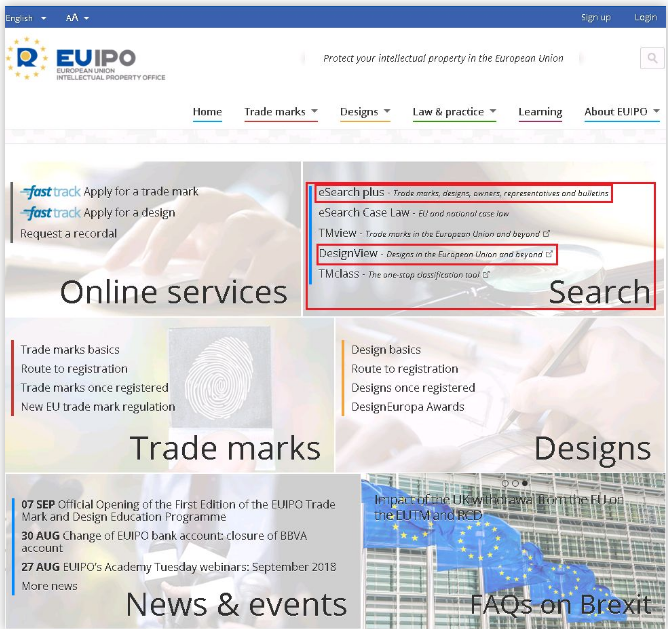The height and width of the screenshot is (629, 668).
Task: Click the large Designs heading
Action: coord(592,449)
